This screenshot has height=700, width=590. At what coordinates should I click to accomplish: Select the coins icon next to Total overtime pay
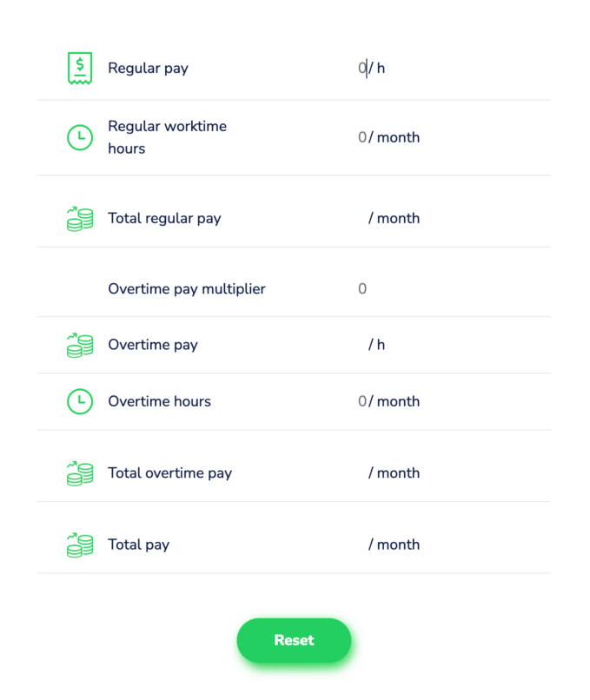click(x=79, y=473)
